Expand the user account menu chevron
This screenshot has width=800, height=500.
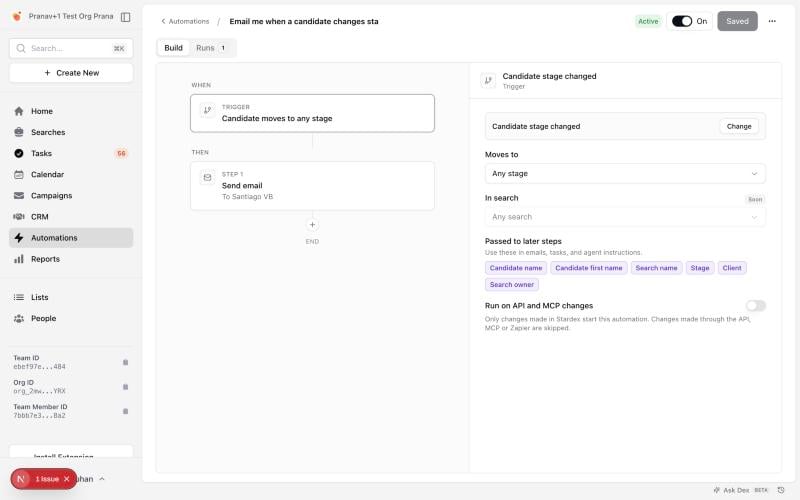tap(102, 479)
